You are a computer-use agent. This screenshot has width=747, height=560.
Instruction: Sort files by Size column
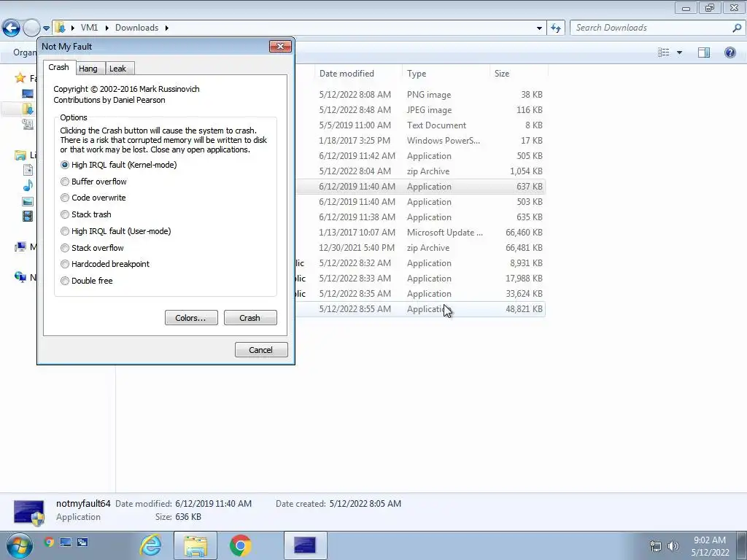[x=519, y=74]
